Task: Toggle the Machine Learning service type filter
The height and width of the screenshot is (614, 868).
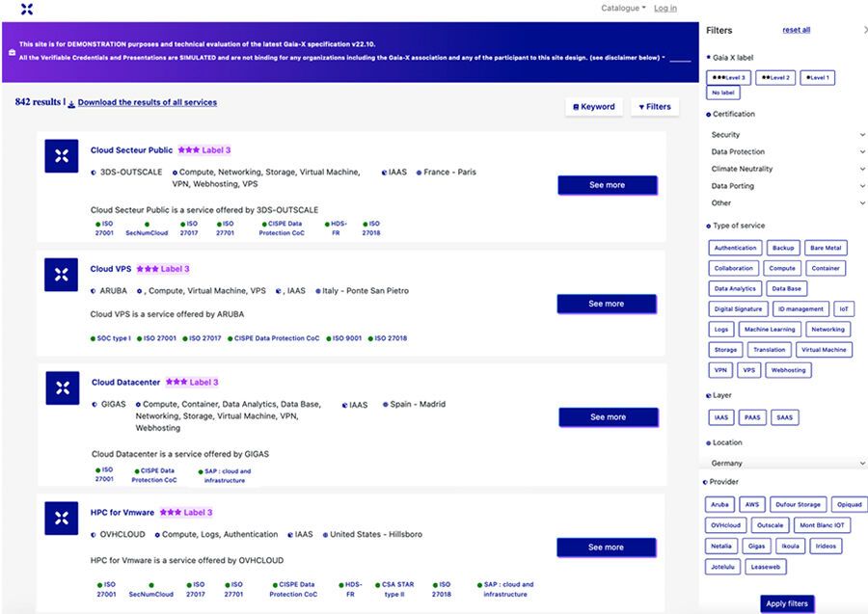Action: click(770, 330)
